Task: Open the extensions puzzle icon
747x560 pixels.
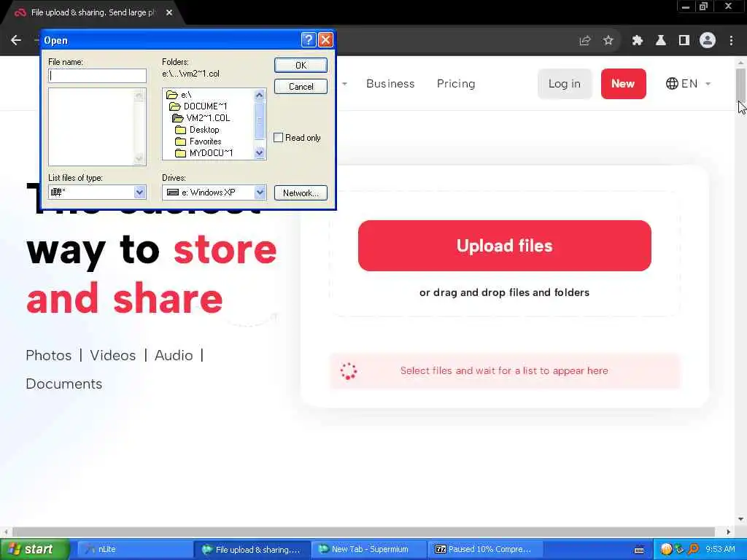Action: point(638,41)
